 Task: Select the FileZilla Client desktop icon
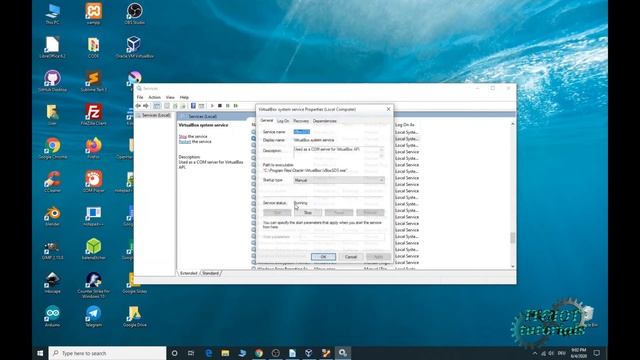click(93, 114)
